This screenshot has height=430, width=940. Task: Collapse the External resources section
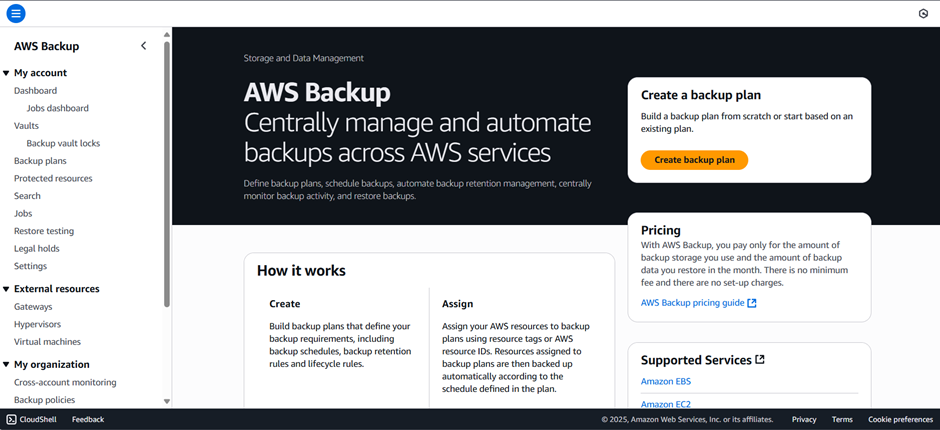6,289
